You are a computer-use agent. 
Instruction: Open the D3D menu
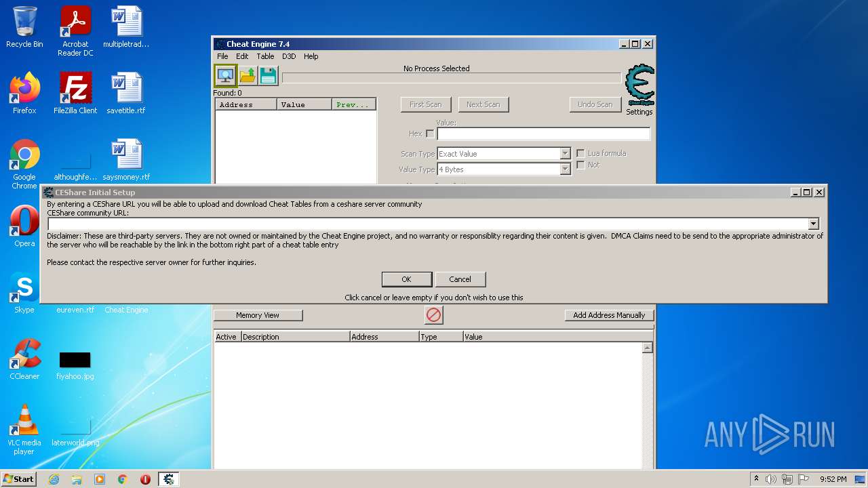tap(289, 56)
